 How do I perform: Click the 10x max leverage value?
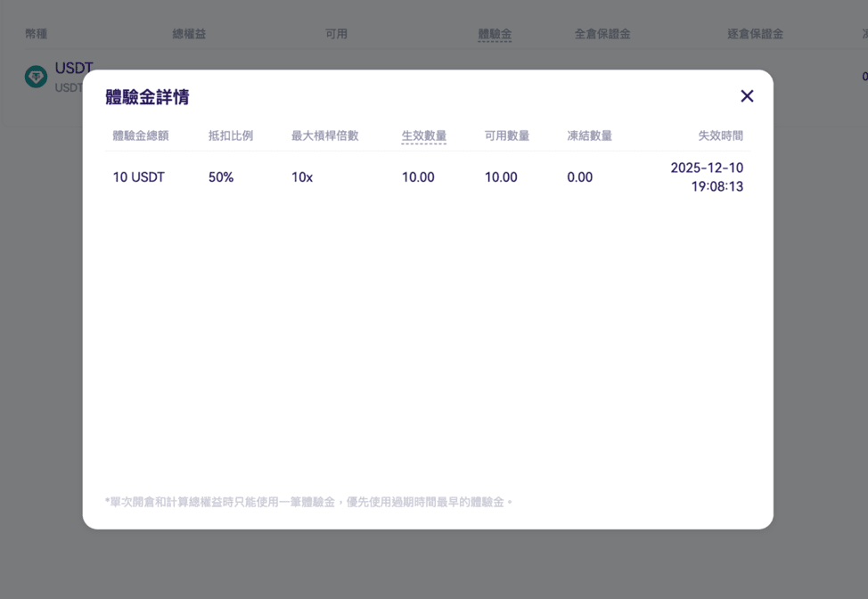[302, 177]
